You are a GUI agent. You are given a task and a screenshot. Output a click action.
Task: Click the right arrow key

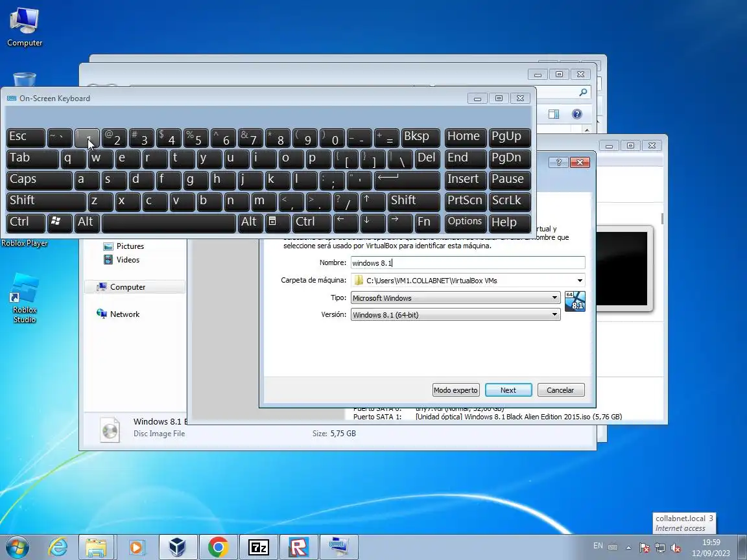pyautogui.click(x=400, y=224)
